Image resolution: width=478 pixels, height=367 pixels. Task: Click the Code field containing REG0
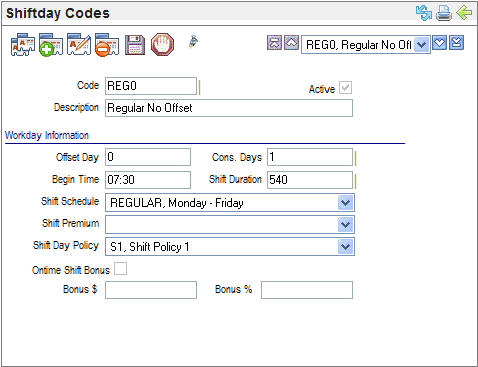[x=151, y=86]
